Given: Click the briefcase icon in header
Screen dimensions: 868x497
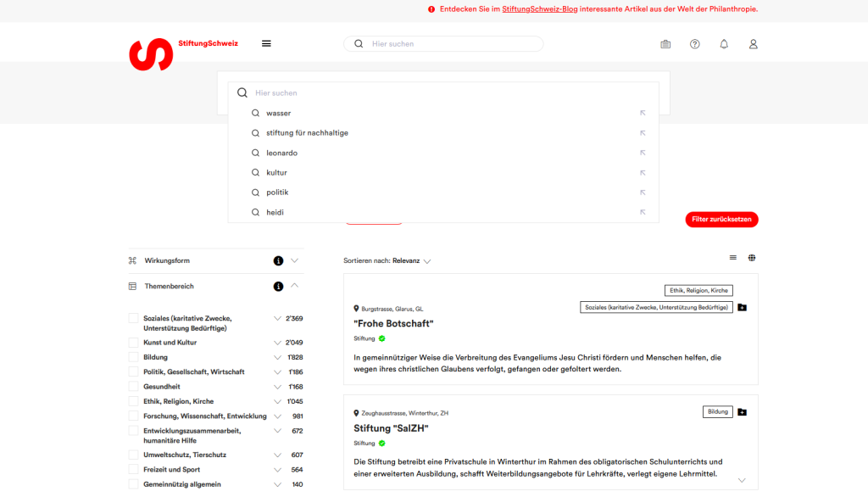Looking at the screenshot, I should 665,44.
